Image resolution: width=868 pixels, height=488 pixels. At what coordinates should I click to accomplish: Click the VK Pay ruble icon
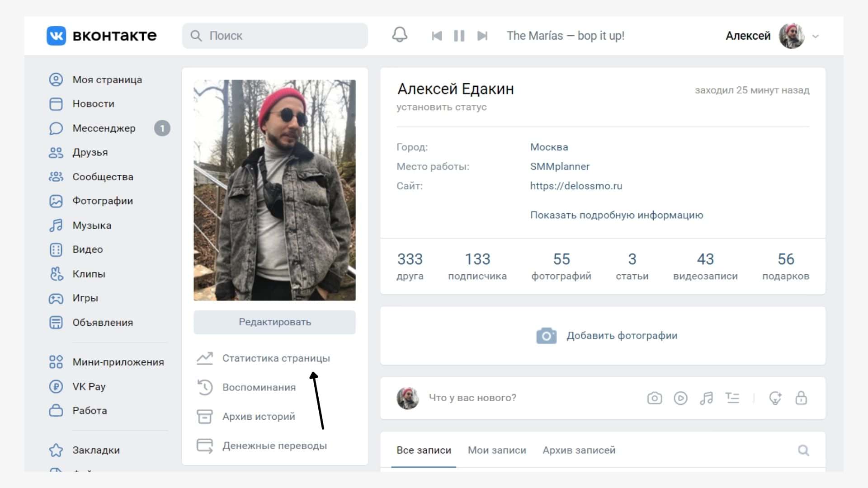pyautogui.click(x=56, y=386)
